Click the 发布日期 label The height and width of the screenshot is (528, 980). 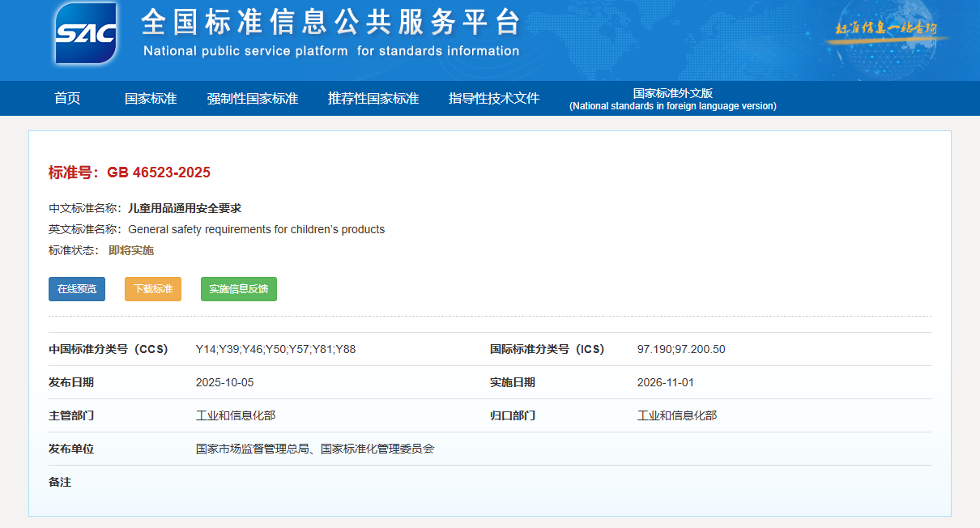click(x=71, y=382)
